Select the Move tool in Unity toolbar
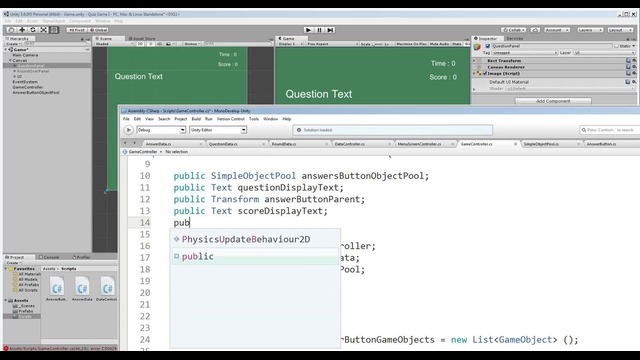The height and width of the screenshot is (360, 640). pos(22,30)
